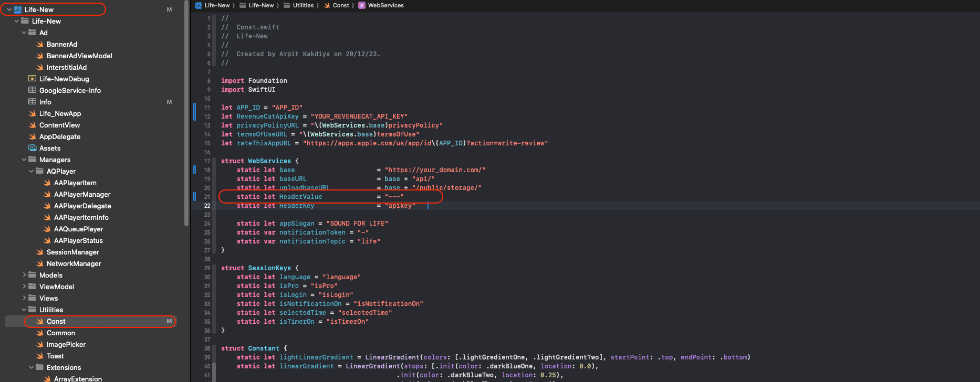Collapse the Extensions folder

31,367
